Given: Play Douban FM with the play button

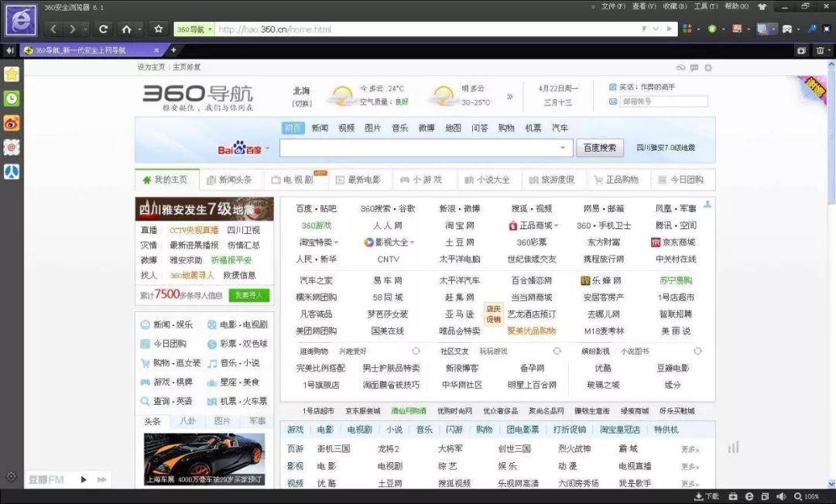Looking at the screenshot, I should coord(83,479).
